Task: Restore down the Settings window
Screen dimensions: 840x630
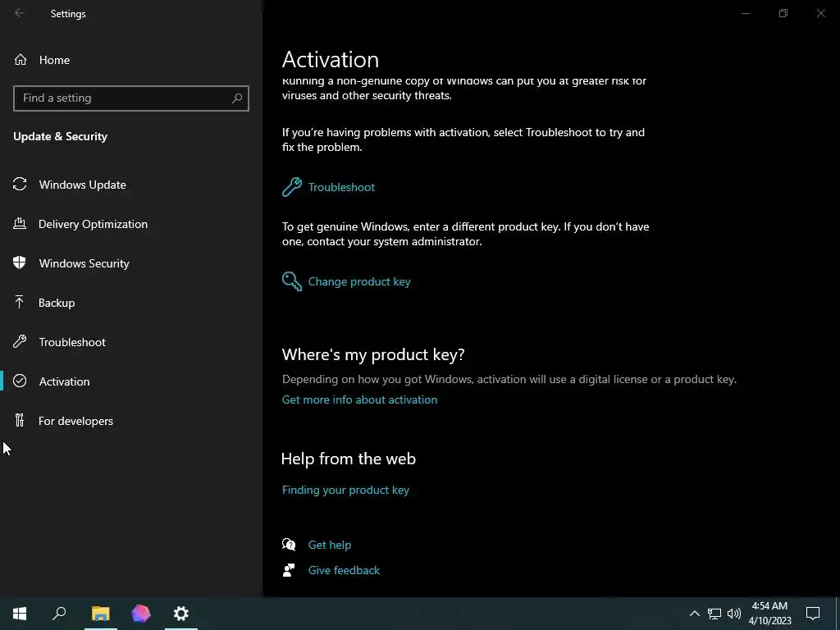Action: (783, 13)
